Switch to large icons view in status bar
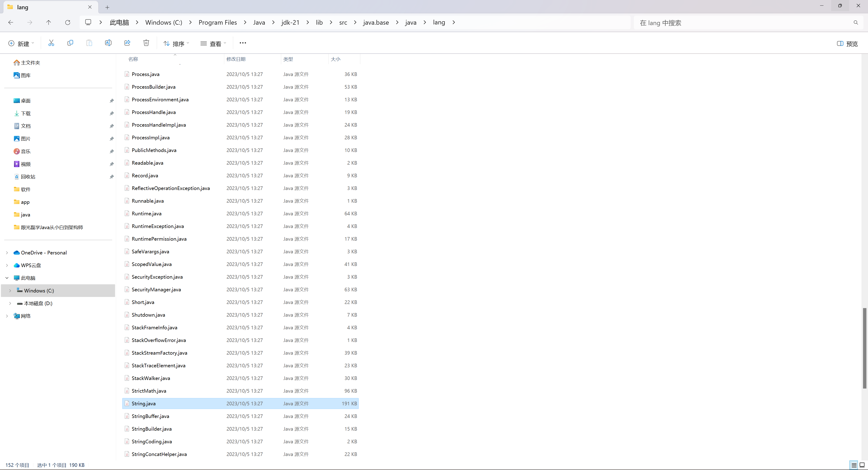Viewport: 868px width, 470px height. click(862, 465)
